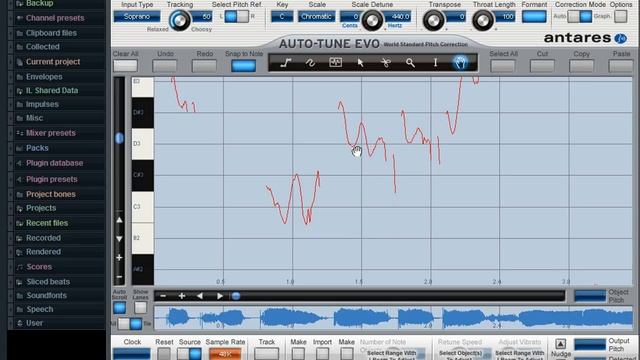Select the Magnifying glass zoom tool

(410, 63)
